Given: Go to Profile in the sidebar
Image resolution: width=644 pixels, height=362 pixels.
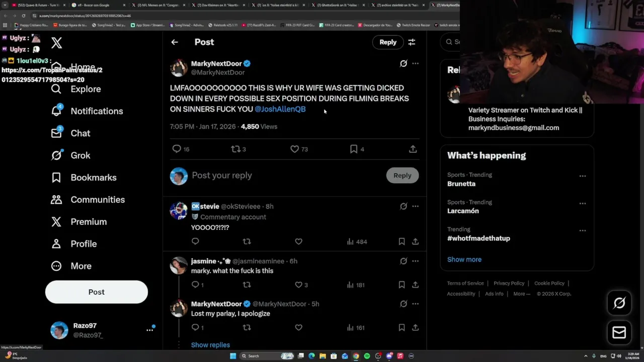Looking at the screenshot, I should click(x=73, y=244).
